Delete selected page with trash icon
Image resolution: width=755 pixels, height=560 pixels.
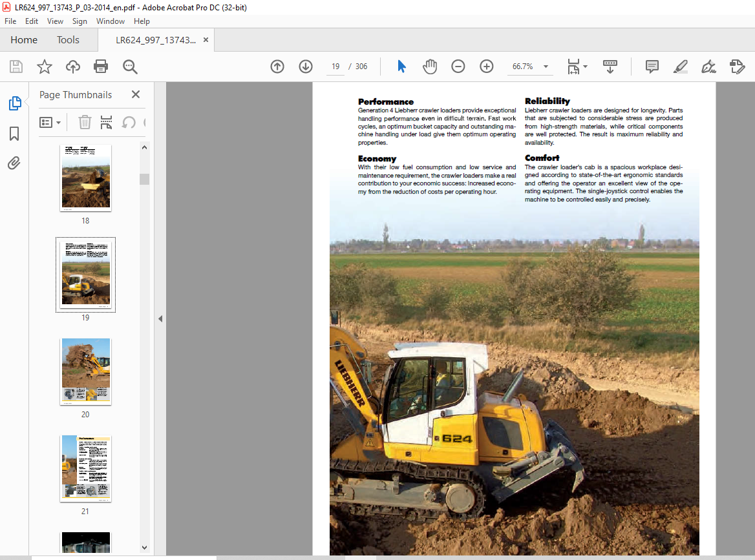pyautogui.click(x=85, y=122)
